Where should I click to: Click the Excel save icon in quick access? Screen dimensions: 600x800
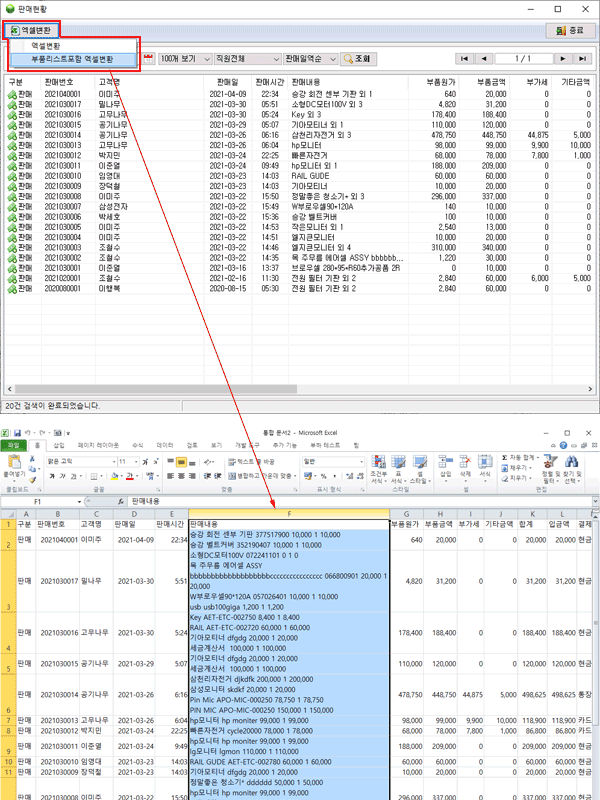(17, 433)
